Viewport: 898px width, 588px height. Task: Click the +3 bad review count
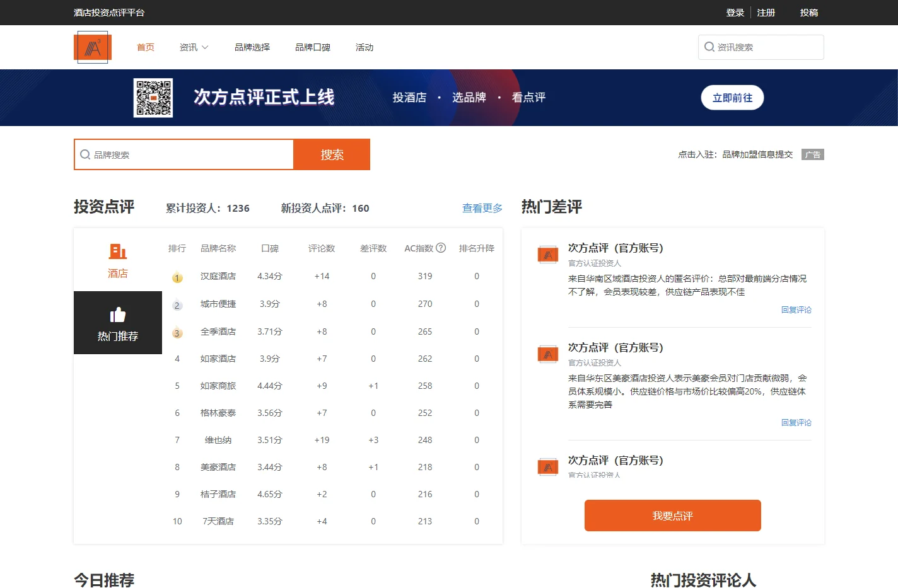373,440
